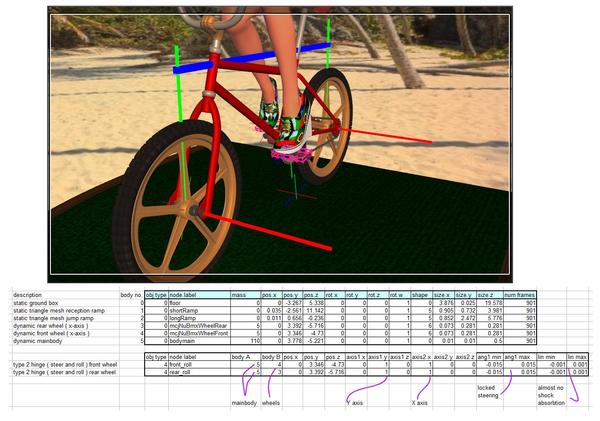Screen dimensions: 600x421
Task: Click the 'rot z' column header
Action: pos(378,295)
